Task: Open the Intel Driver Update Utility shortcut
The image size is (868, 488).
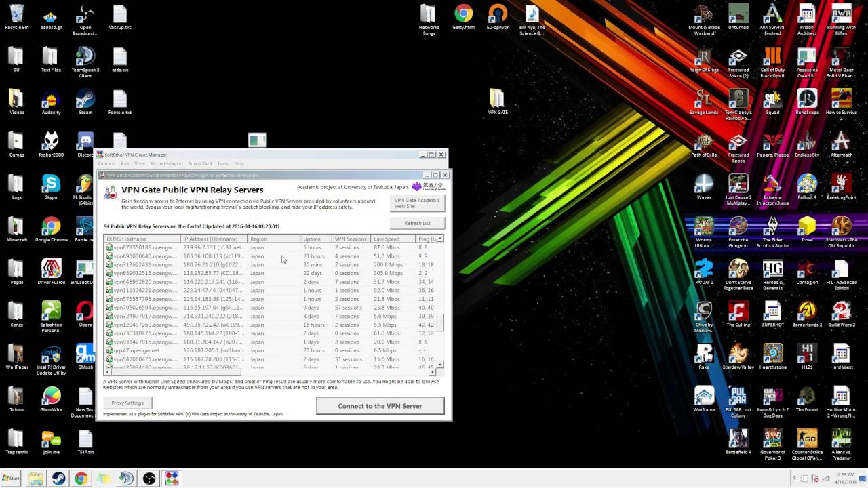Action: pyautogui.click(x=51, y=360)
